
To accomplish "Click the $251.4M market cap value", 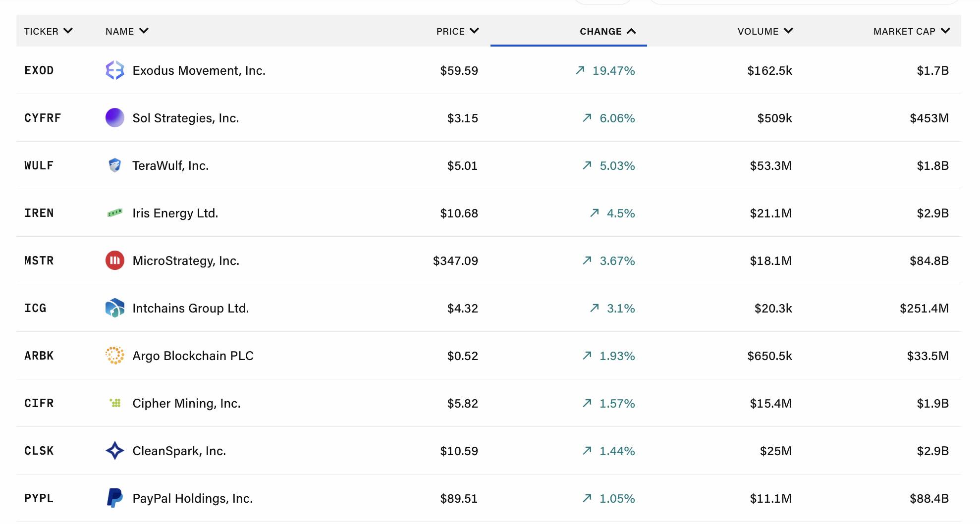I will [x=924, y=309].
